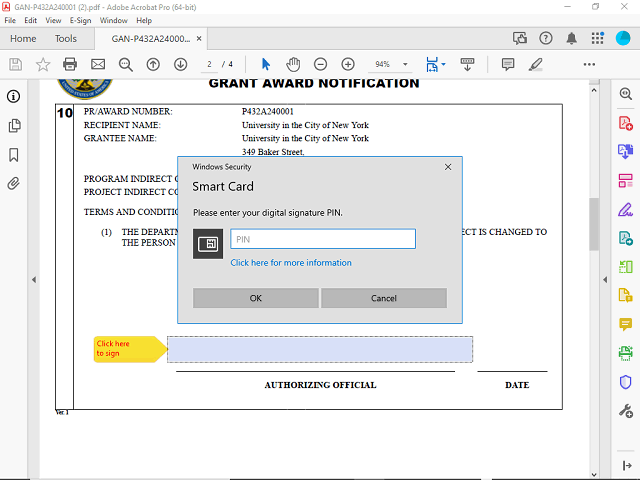This screenshot has height=480, width=640.
Task: Open the Edit menu
Action: (x=30, y=20)
